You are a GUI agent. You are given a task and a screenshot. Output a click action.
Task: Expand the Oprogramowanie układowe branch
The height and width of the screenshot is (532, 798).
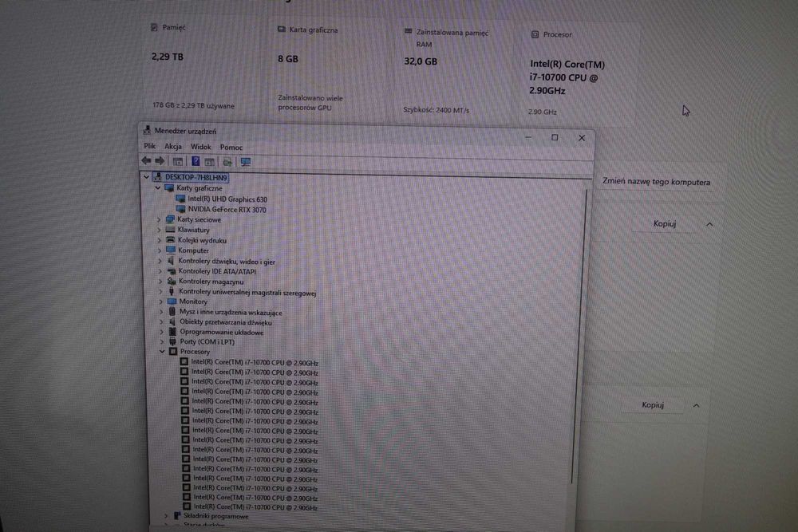[x=162, y=332]
